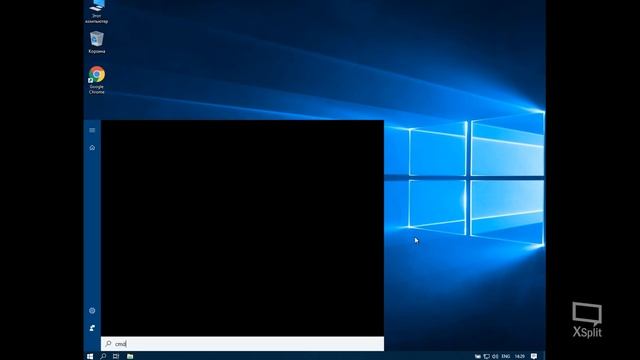The width and height of the screenshot is (640, 360).
Task: Expand the hamburger menu in search panel
Action: (92, 130)
